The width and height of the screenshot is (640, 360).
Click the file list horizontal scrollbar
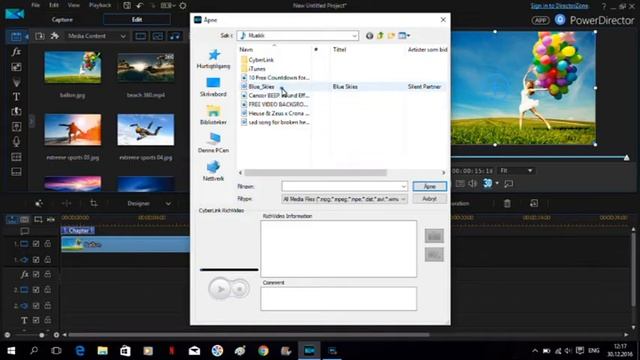pyautogui.click(x=315, y=173)
